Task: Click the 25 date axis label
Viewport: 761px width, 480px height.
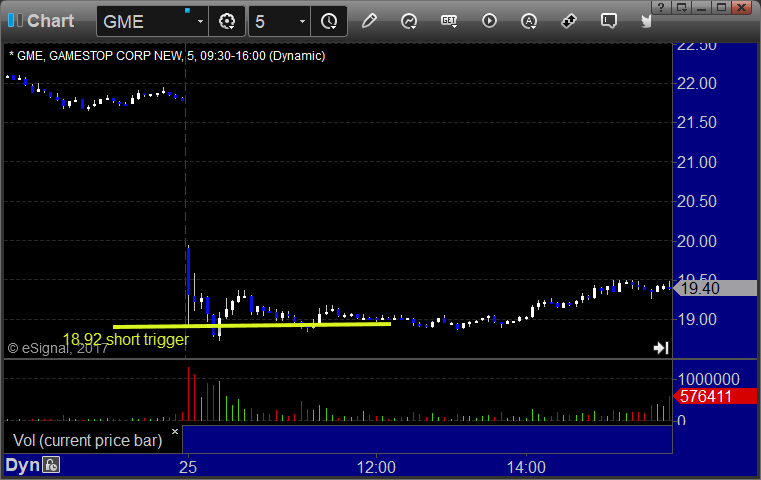Action: click(x=188, y=467)
